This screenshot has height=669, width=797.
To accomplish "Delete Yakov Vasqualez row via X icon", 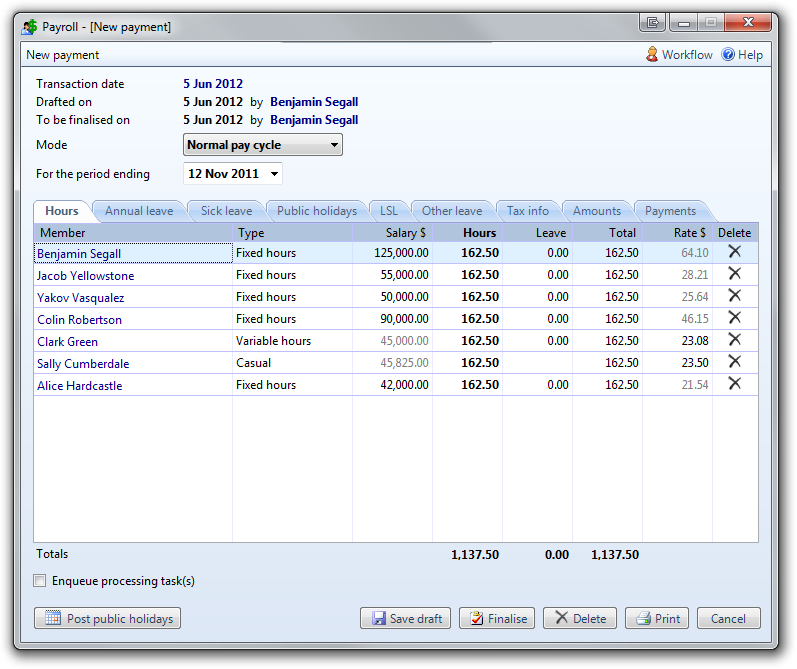I will [734, 296].
